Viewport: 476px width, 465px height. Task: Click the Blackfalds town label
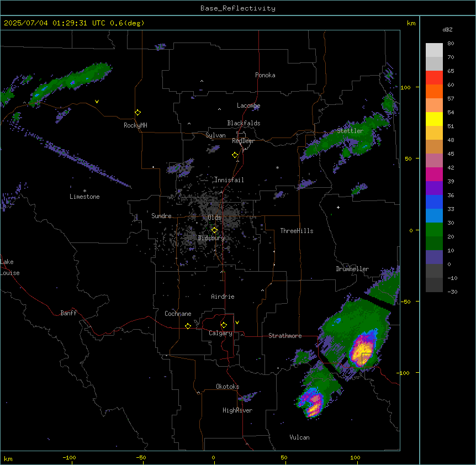point(244,123)
